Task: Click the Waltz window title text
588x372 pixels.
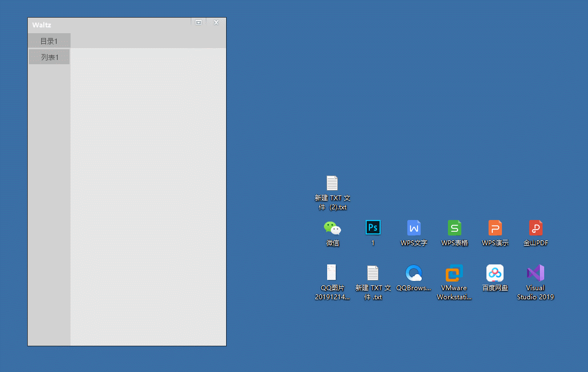Action: (x=42, y=25)
